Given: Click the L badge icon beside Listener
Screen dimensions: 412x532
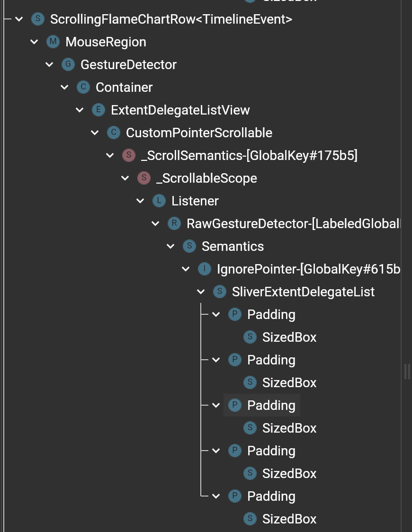Looking at the screenshot, I should coord(159,201).
